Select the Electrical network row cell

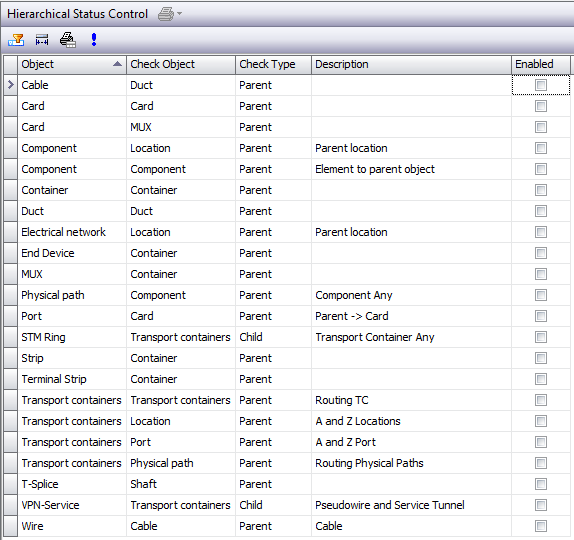72,232
